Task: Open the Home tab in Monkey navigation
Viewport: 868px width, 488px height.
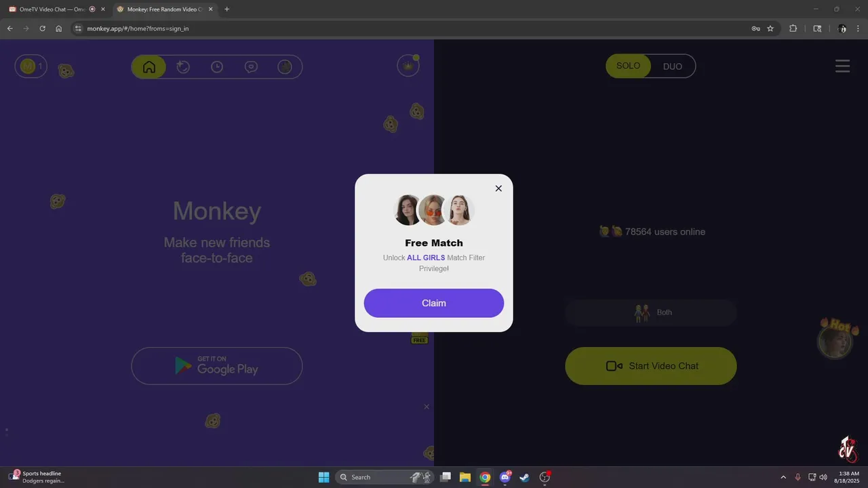Action: point(149,67)
